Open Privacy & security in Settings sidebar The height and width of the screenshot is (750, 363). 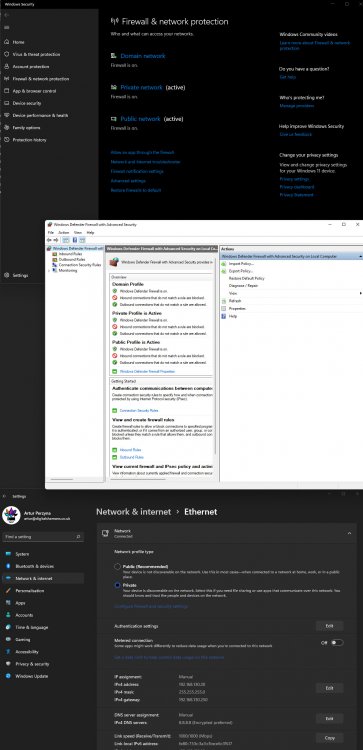click(x=33, y=664)
